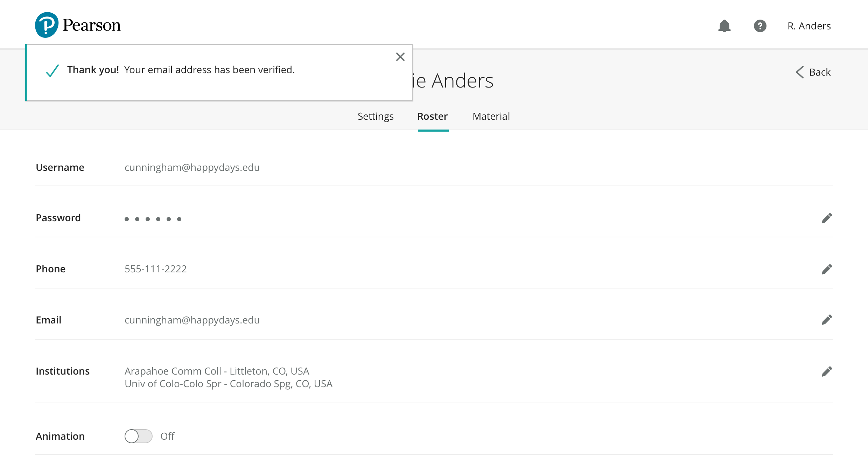Select the Roster tab
The height and width of the screenshot is (474, 868).
point(433,116)
